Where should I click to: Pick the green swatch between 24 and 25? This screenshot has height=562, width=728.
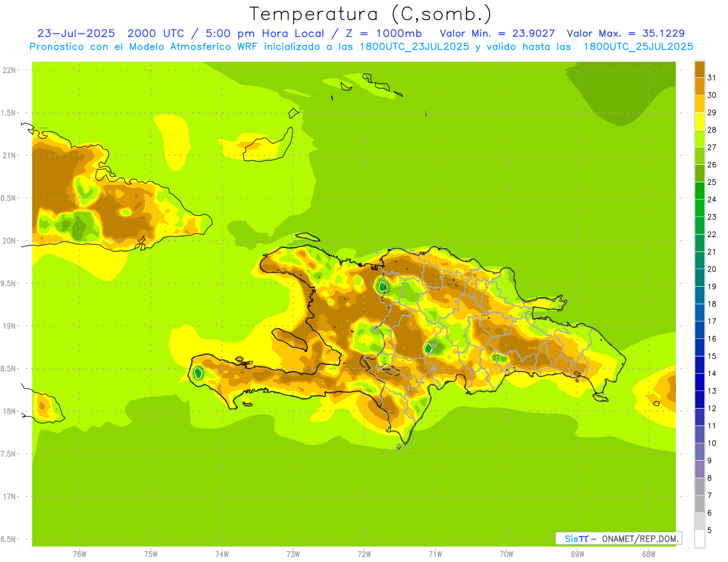[x=699, y=190]
